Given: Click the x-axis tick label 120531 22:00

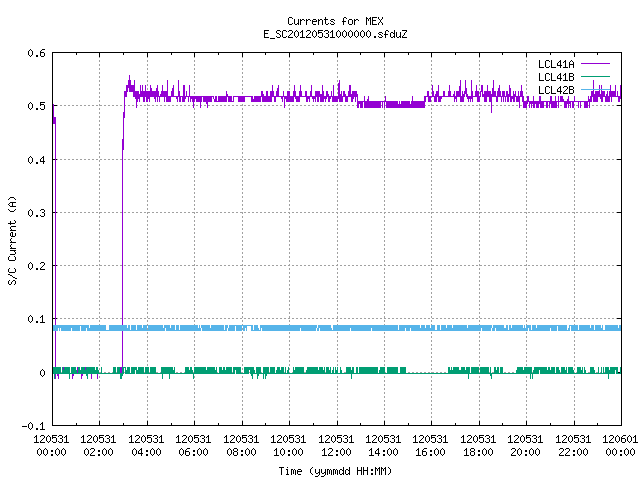Looking at the screenshot, I should coord(573,446).
